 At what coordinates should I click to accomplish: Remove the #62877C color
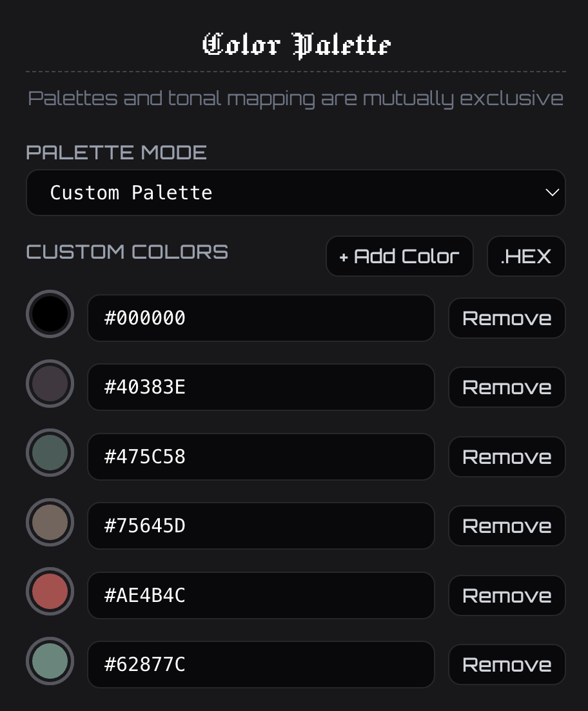[507, 665]
